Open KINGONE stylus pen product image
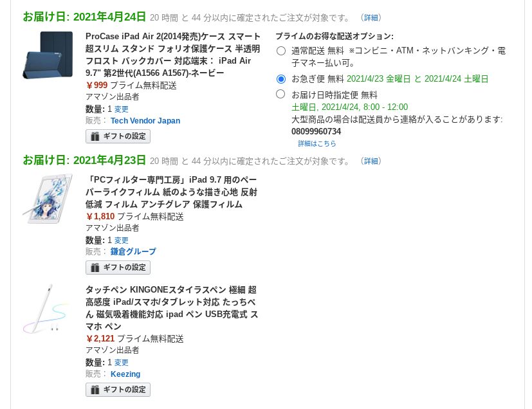The width and height of the screenshot is (532, 409). click(x=46, y=309)
